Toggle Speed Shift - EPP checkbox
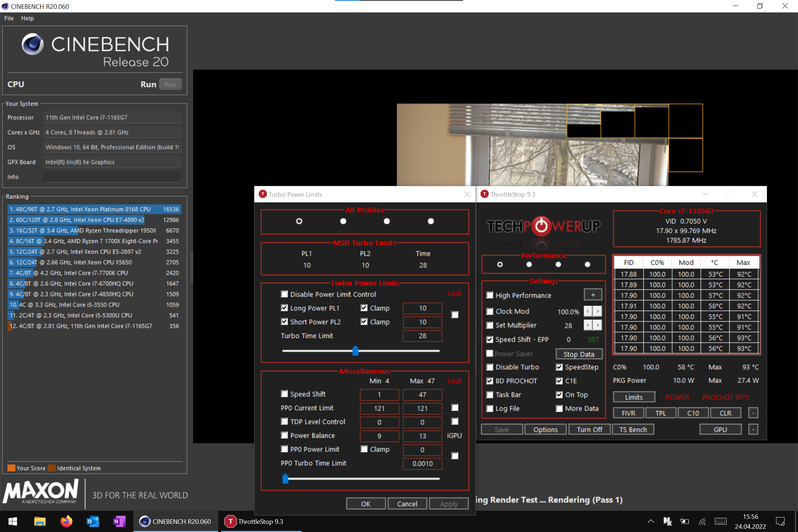Screen dimensions: 798x532 [490, 340]
